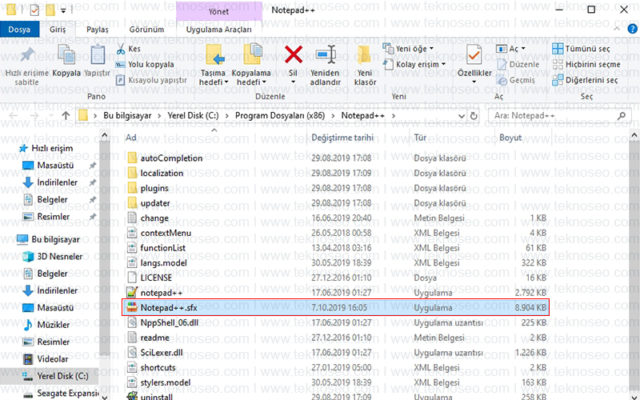Viewport: 640px width, 400px height.
Task: Click the refresh button in address bar
Action: 474,116
